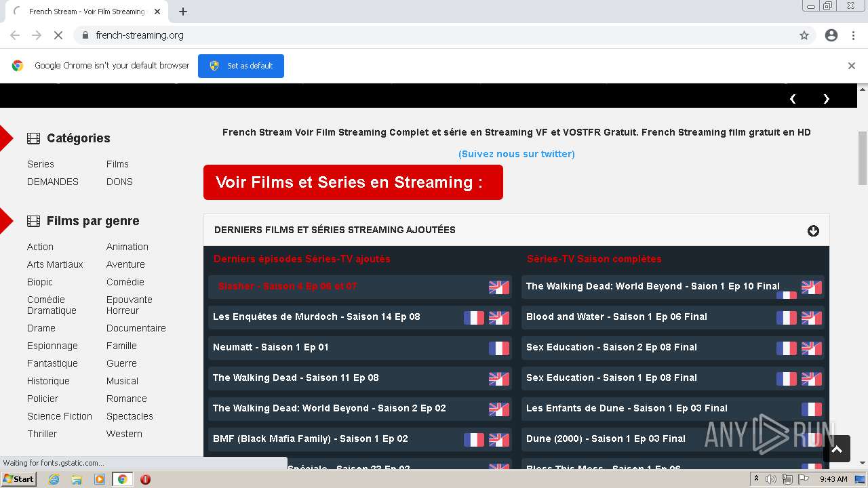Open a new tab with plus button
The width and height of the screenshot is (868, 488).
tap(183, 12)
